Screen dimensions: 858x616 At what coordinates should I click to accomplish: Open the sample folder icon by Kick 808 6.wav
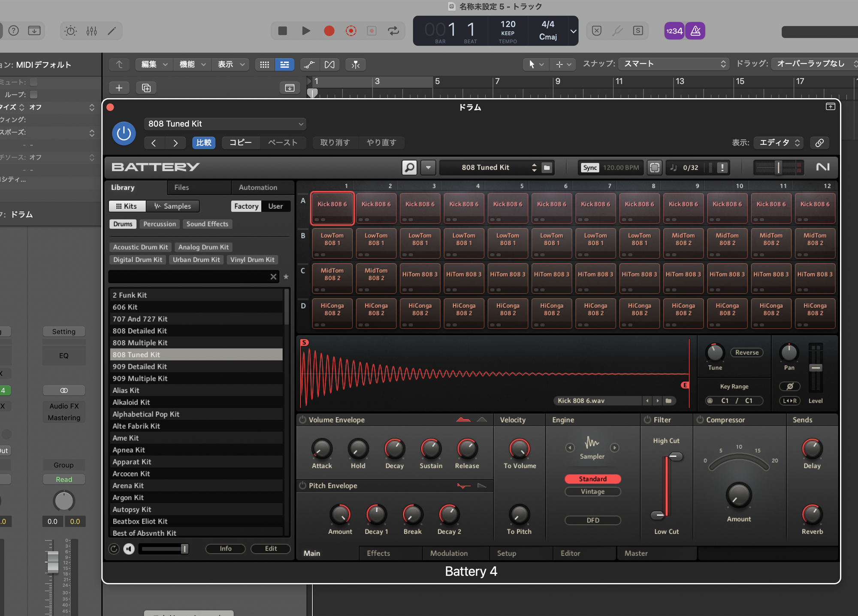(x=668, y=401)
